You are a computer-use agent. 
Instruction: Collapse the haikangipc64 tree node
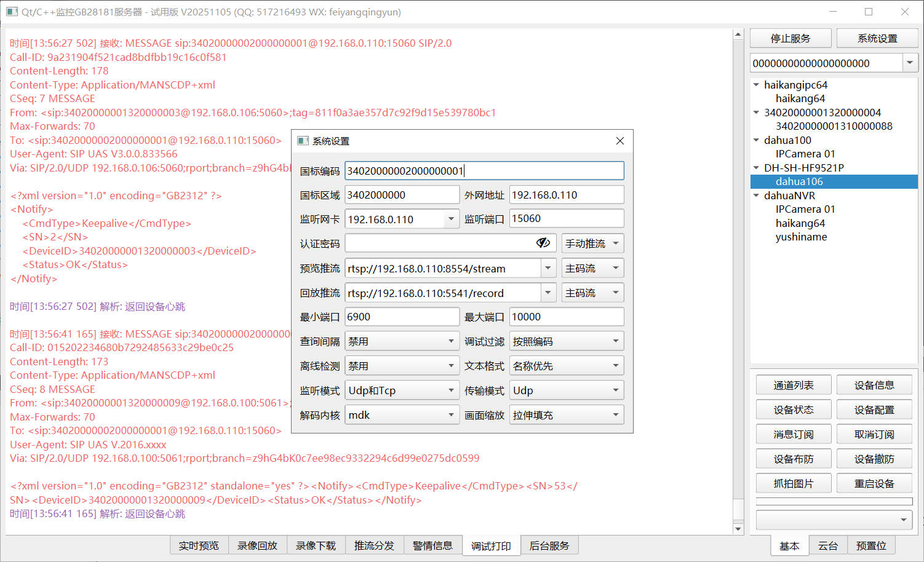click(x=756, y=85)
